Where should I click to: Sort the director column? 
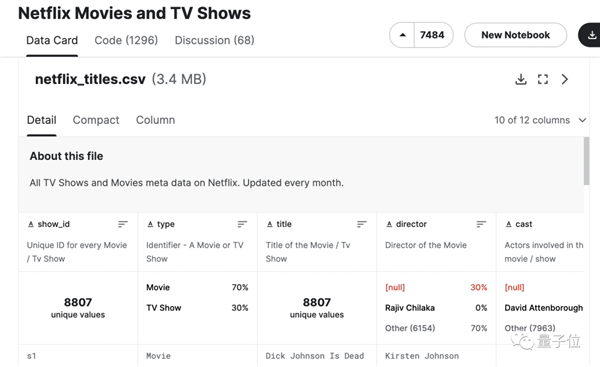pyautogui.click(x=481, y=224)
